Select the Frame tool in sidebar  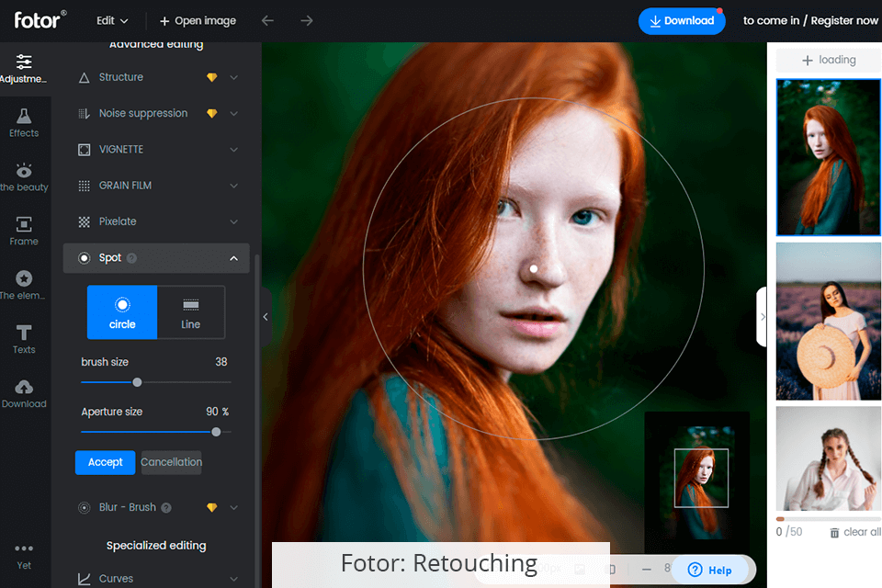point(24,231)
